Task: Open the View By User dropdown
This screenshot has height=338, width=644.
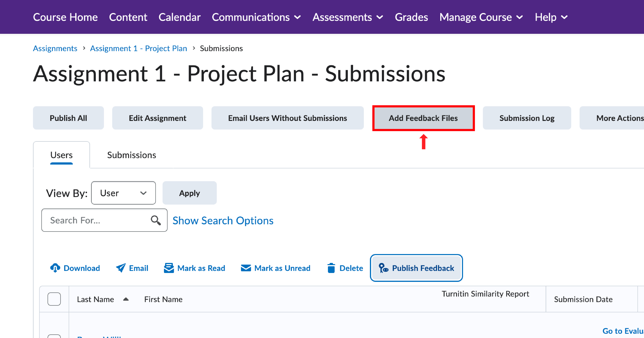Action: pos(123,193)
